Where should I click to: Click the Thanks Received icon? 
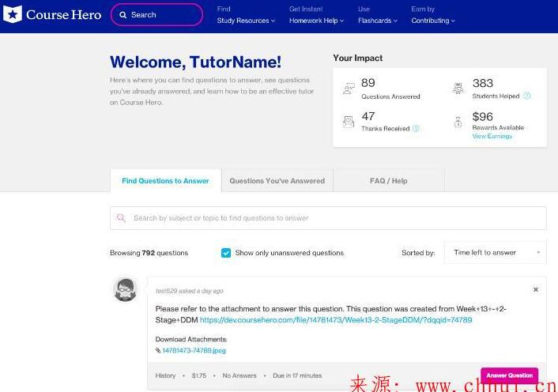349,122
